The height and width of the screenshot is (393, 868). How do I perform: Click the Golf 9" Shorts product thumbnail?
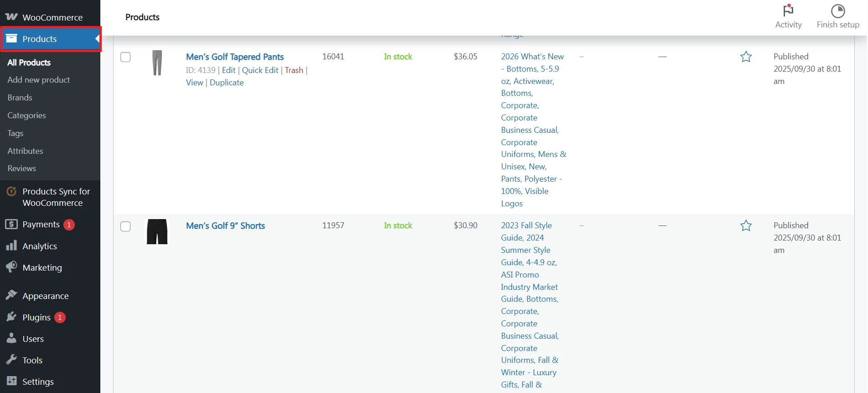[x=157, y=231]
